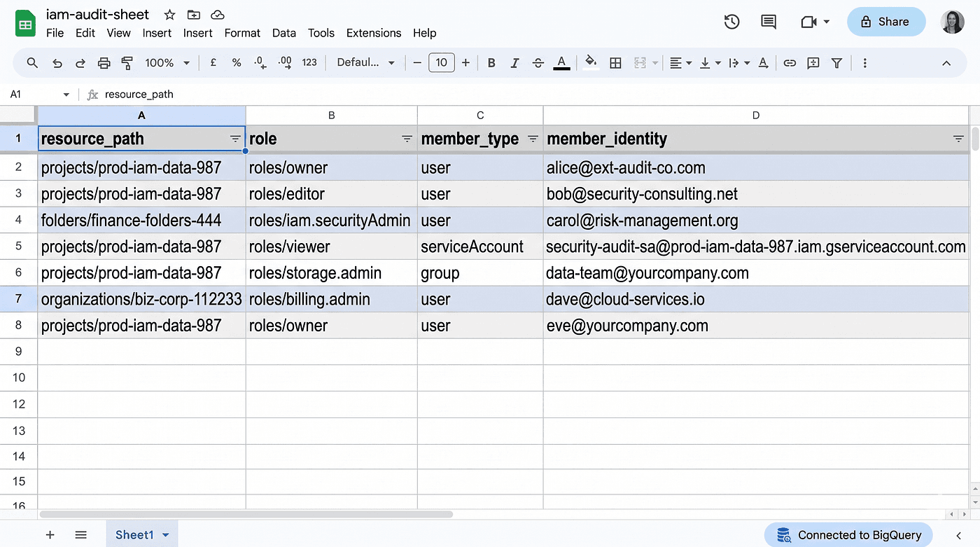
Task: Open version history clock icon
Action: pyautogui.click(x=731, y=22)
